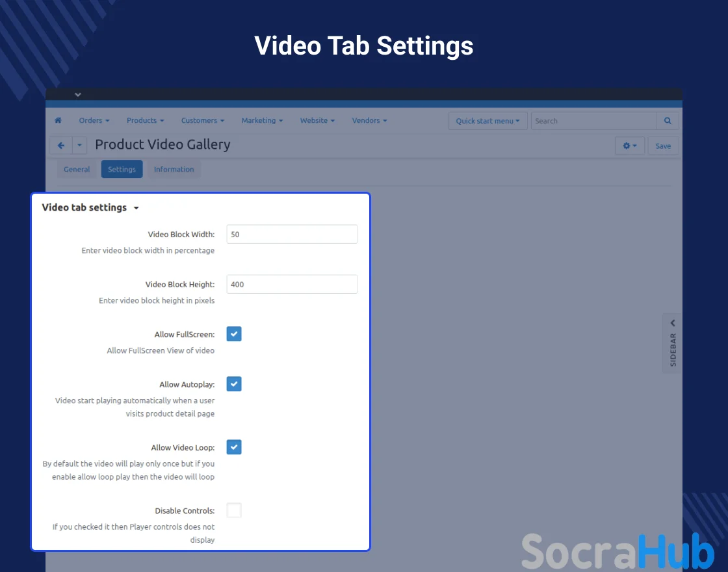Uncheck the Allow Autoplay checkbox
The image size is (728, 572).
234,384
